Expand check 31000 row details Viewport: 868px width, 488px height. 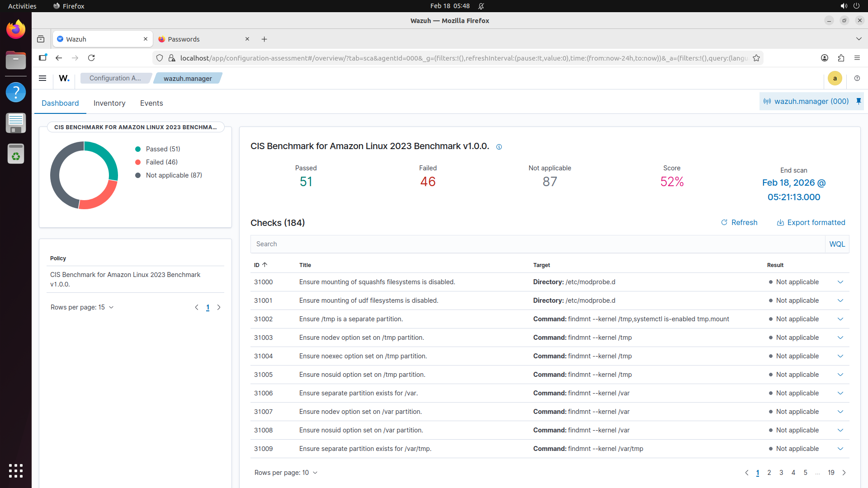840,282
